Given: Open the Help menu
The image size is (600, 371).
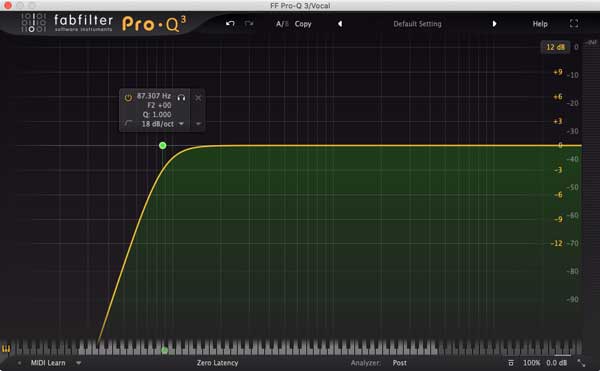Looking at the screenshot, I should point(540,24).
